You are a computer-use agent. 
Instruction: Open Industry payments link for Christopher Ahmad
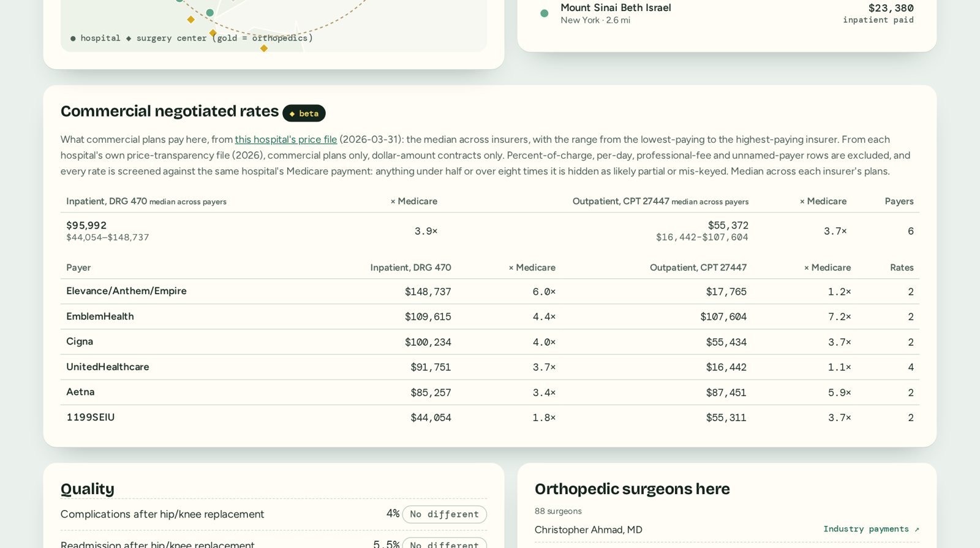[x=871, y=529]
